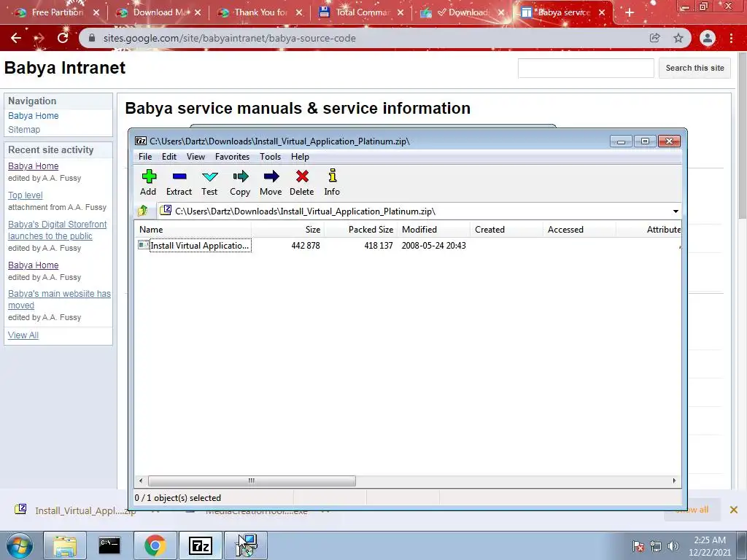Screen dimensions: 747x560
Task: Click the scroll right arrow in 7-Zip list
Action: pyautogui.click(x=674, y=481)
